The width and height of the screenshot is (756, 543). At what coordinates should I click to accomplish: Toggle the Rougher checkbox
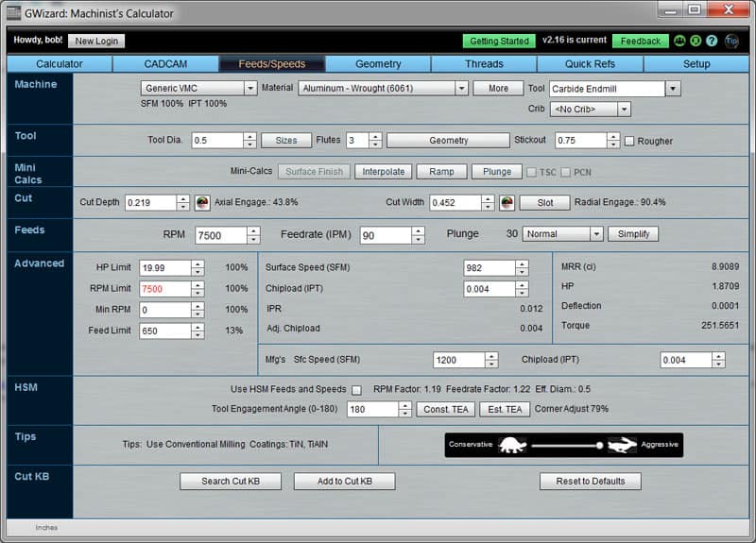point(629,141)
